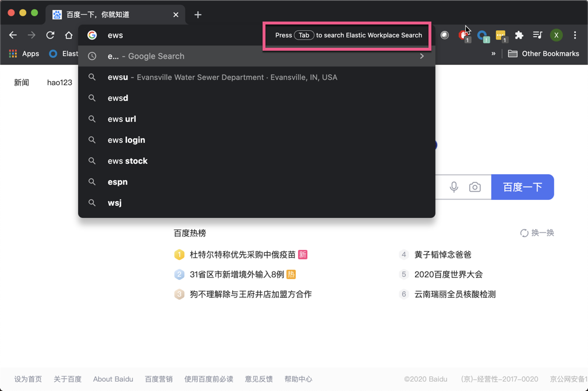
Task: Open the green X profile avatar
Action: (x=556, y=36)
